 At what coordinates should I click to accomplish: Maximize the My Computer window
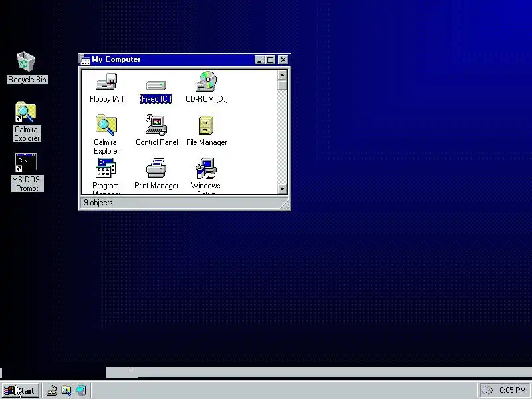tap(271, 60)
